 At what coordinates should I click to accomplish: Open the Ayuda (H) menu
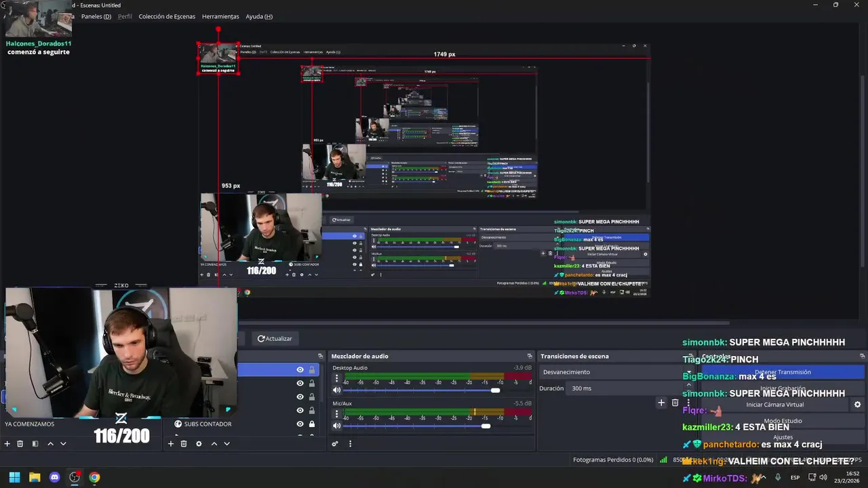point(259,16)
